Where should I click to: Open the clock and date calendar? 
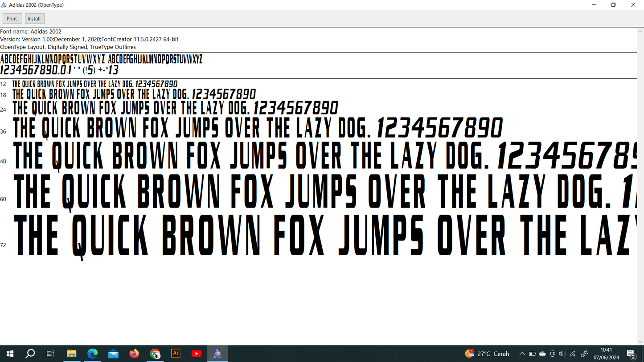point(606,354)
